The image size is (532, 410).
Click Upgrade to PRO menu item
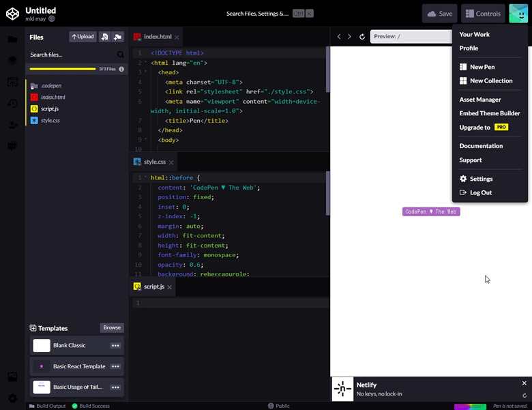[x=484, y=128]
